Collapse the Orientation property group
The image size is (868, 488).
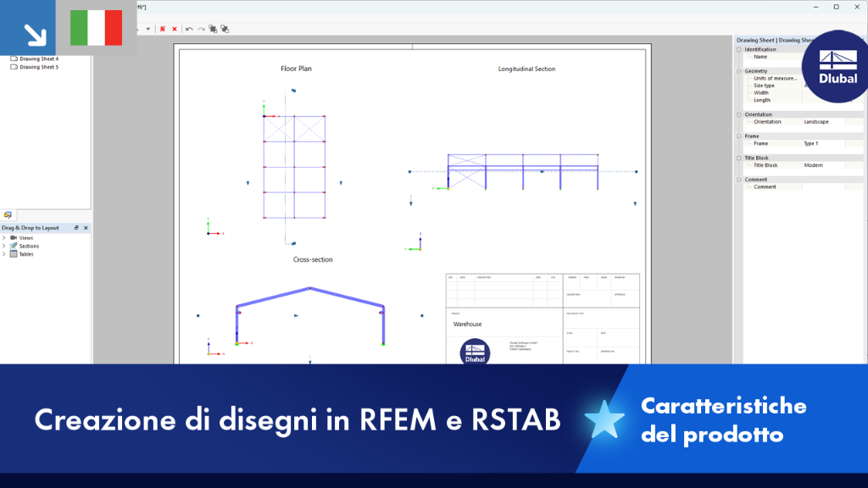pyautogui.click(x=739, y=114)
